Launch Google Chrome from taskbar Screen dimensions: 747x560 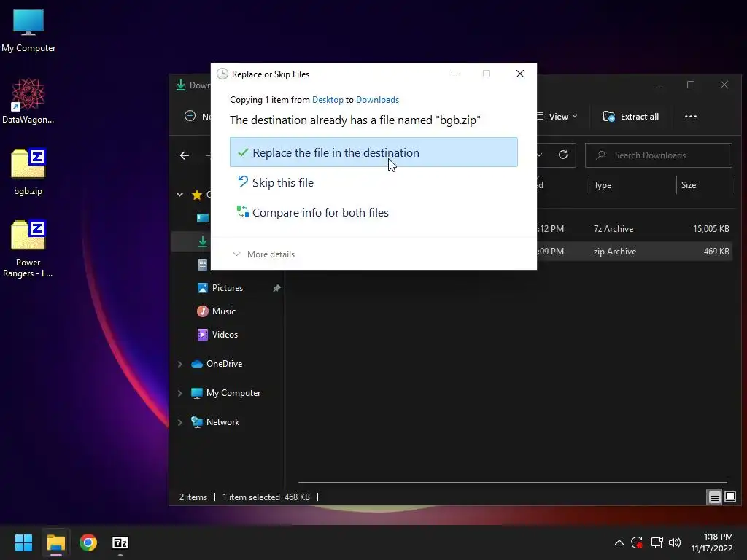pos(88,542)
